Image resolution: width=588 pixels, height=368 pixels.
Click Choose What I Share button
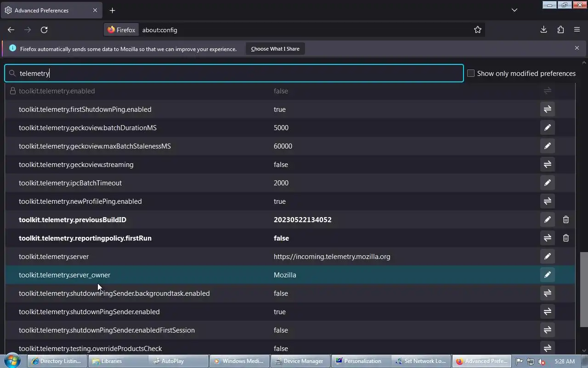click(x=275, y=49)
